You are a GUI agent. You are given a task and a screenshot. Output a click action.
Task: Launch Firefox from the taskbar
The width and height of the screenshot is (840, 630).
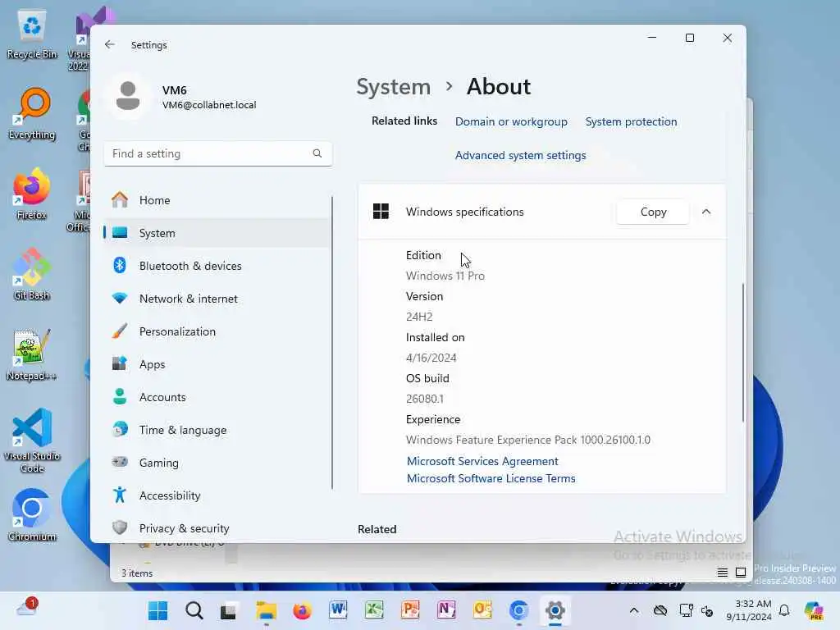(x=302, y=610)
